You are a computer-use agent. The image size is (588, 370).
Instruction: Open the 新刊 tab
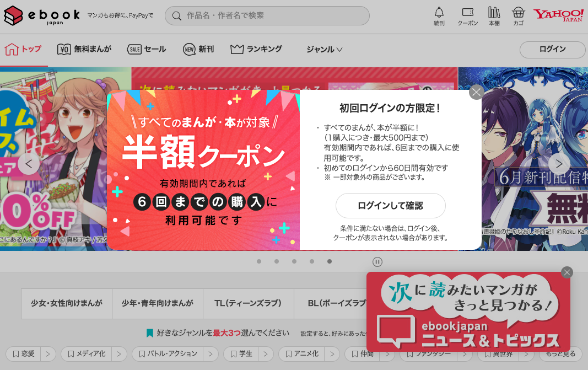[198, 49]
